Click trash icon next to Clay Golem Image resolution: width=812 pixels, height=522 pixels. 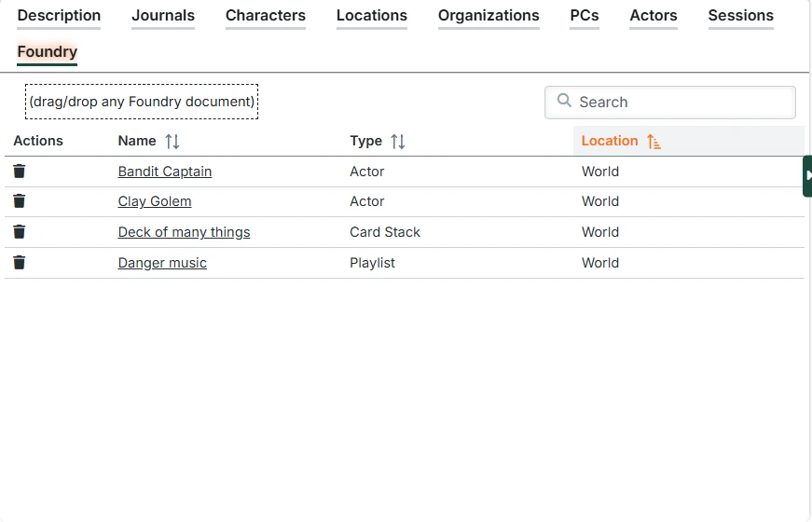pos(20,201)
